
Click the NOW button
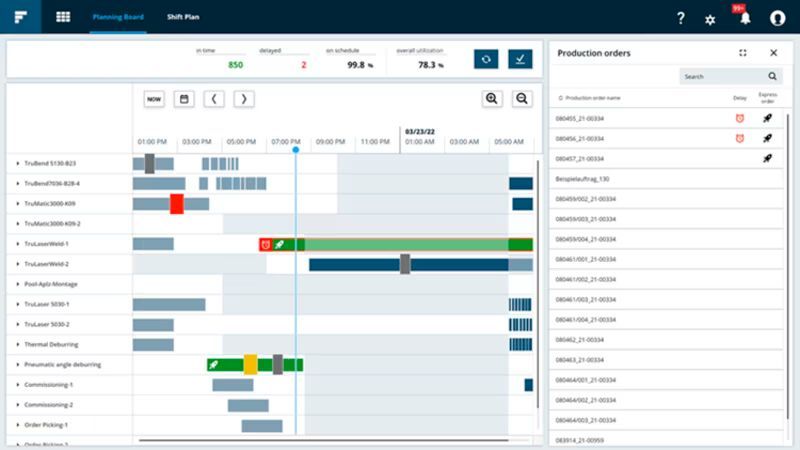[154, 99]
